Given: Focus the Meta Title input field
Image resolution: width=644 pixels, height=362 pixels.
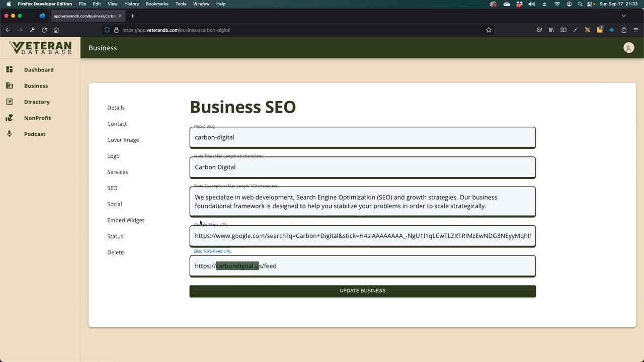Looking at the screenshot, I should [x=362, y=167].
